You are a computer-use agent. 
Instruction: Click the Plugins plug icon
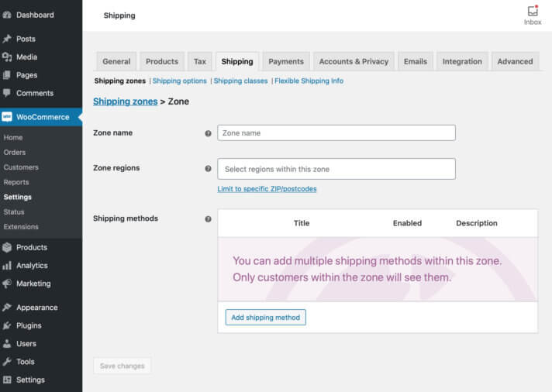point(7,325)
